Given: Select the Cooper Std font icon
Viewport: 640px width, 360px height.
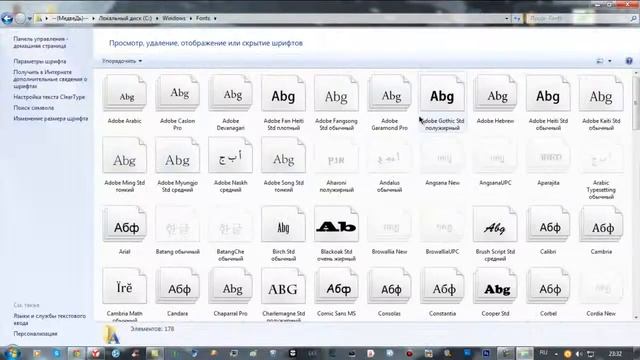Looking at the screenshot, I should [495, 286].
